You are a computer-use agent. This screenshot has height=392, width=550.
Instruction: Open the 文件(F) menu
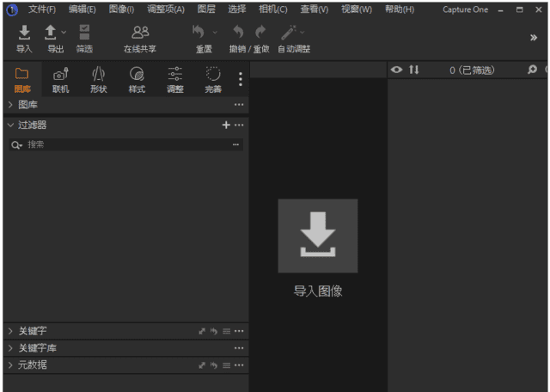click(42, 9)
